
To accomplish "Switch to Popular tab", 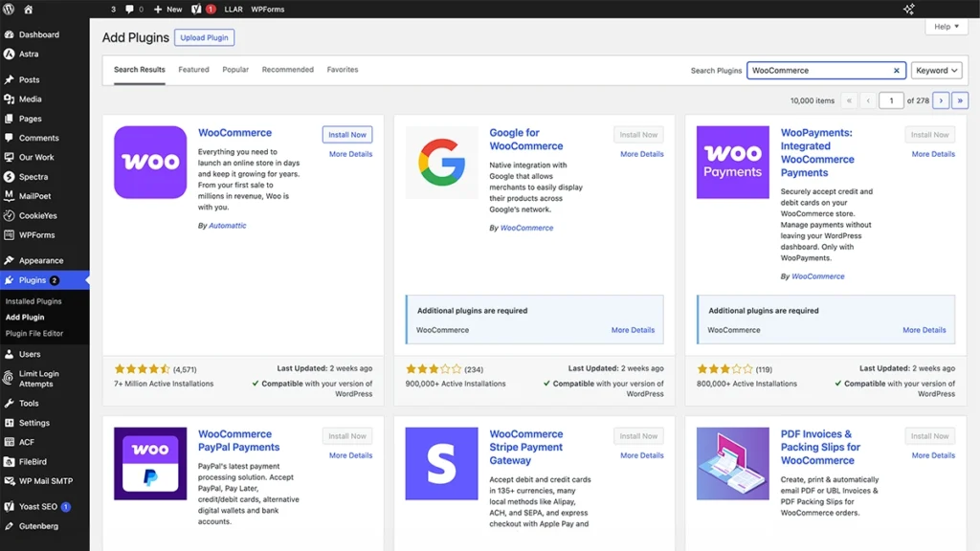I will [235, 69].
